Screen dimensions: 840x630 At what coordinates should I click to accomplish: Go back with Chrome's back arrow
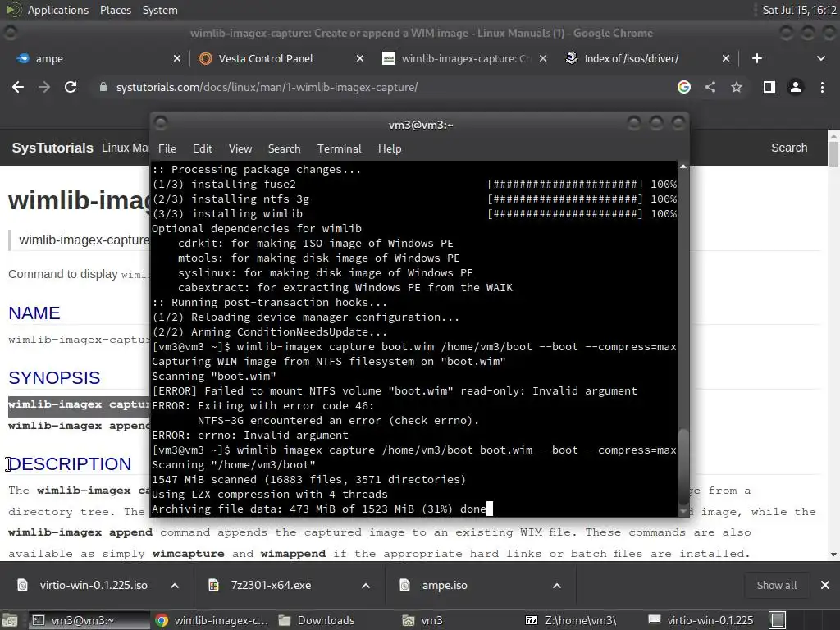(x=18, y=87)
